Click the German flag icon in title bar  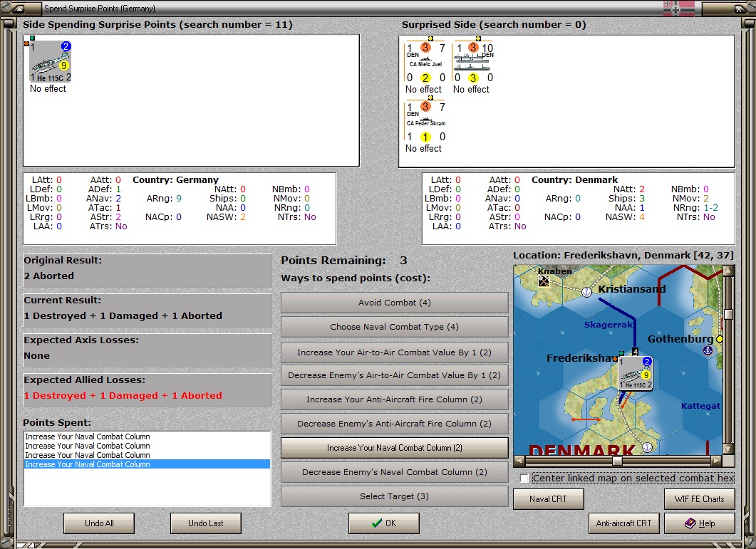pos(679,9)
